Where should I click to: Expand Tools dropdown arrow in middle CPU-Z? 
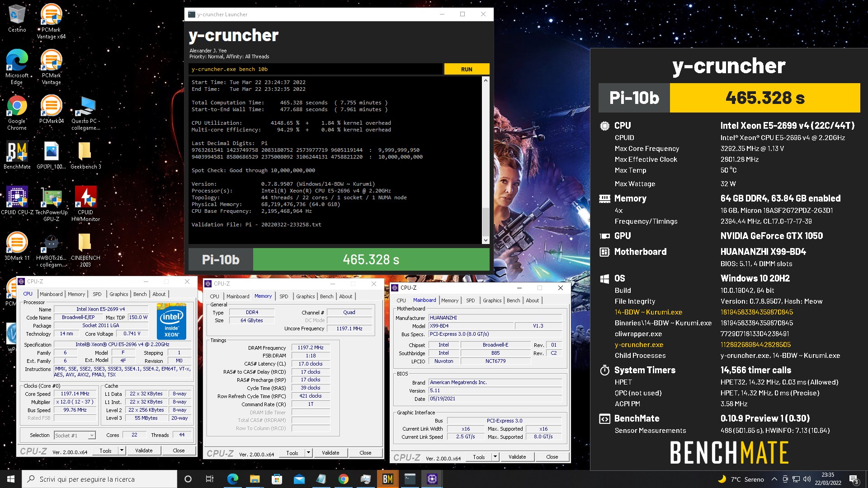308,453
